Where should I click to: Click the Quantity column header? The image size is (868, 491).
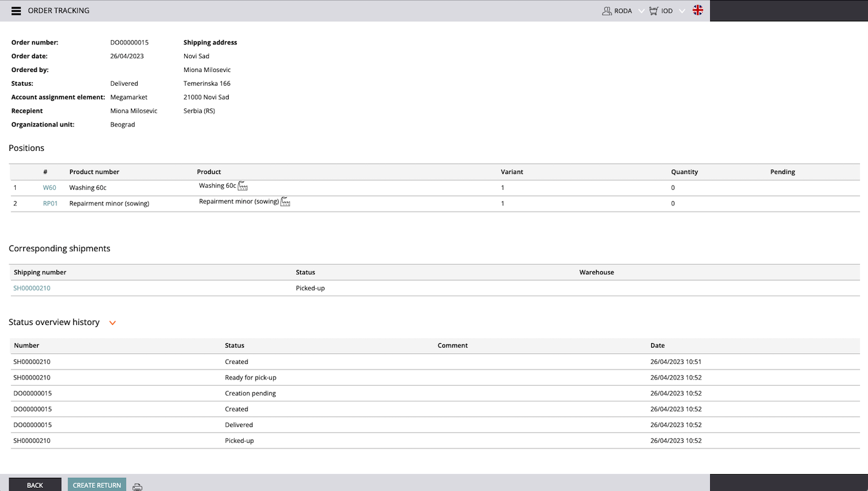pos(684,172)
